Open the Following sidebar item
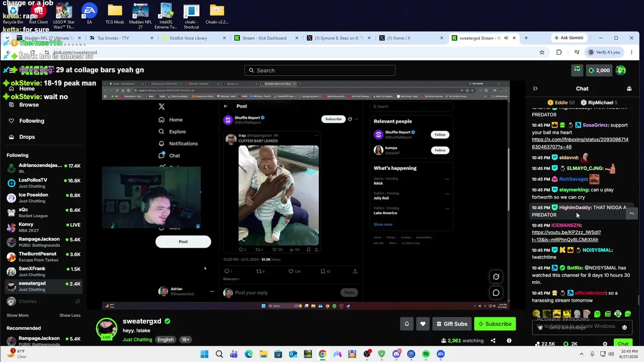The image size is (644, 362). click(32, 121)
